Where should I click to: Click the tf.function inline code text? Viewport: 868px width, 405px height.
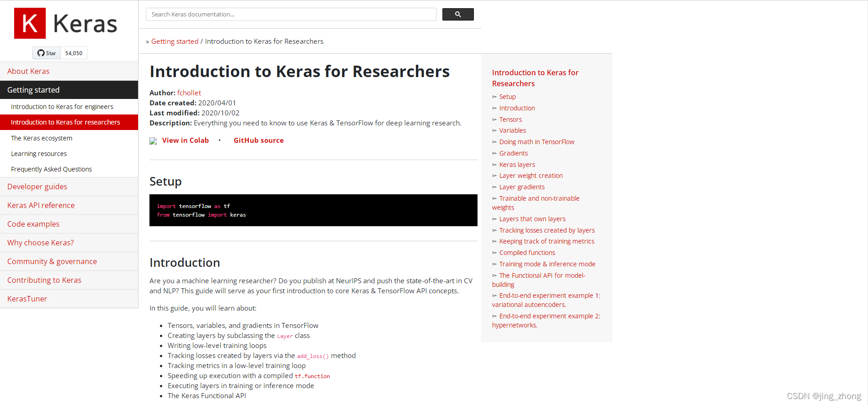312,377
